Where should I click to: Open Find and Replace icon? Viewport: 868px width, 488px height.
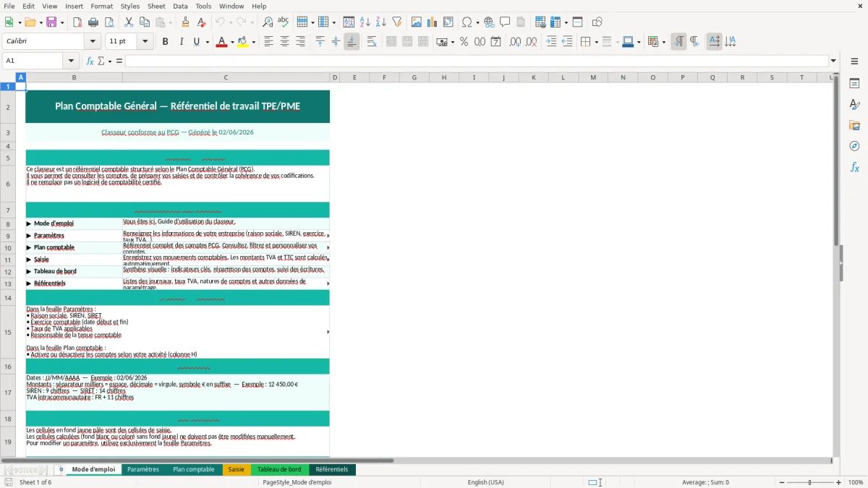pos(268,22)
